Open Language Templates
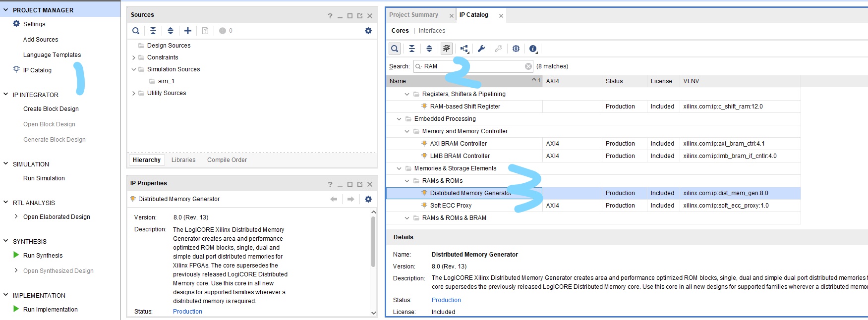The width and height of the screenshot is (868, 320). [52, 55]
